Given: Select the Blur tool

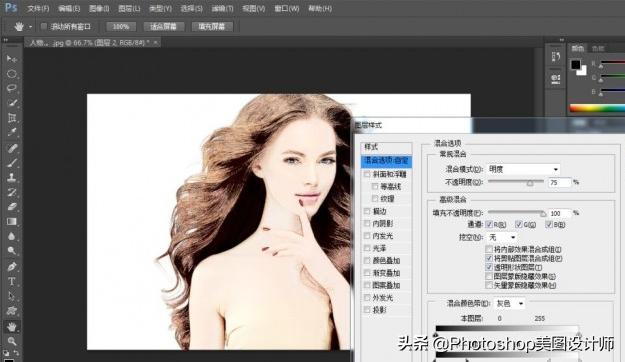Looking at the screenshot, I should coord(12,236).
